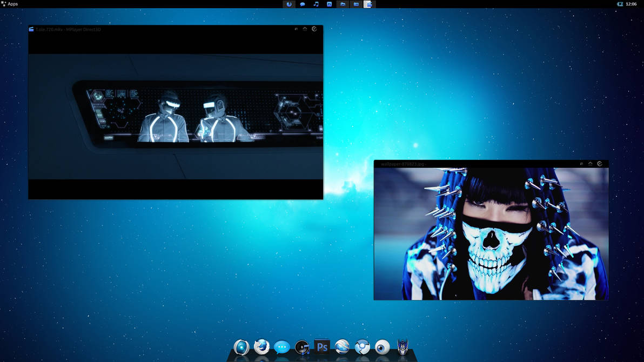Open the Apps menu in top panel

9,4
